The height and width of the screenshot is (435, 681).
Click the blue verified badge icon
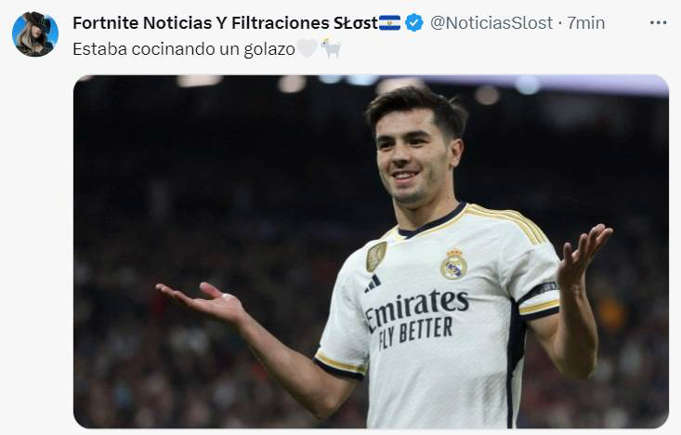[414, 23]
